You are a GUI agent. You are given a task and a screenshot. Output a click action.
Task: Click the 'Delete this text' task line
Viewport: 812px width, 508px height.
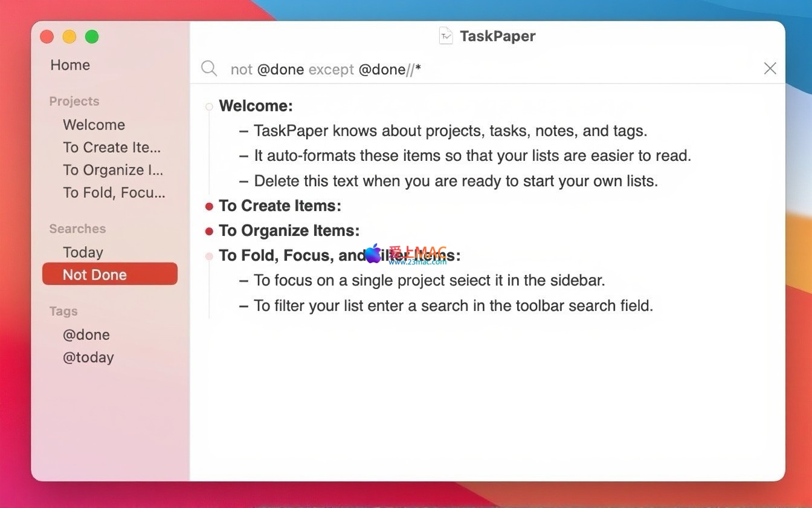(x=456, y=181)
